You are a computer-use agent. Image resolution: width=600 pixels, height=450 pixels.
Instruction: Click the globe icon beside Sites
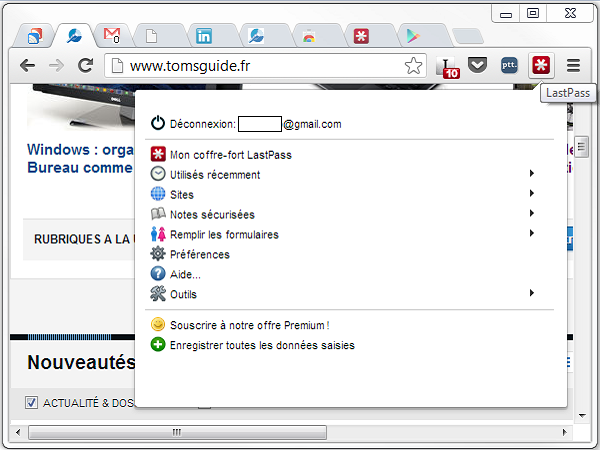158,194
